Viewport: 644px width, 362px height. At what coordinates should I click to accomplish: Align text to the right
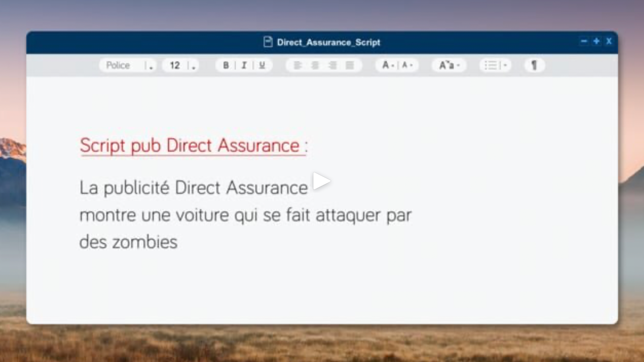click(x=332, y=65)
